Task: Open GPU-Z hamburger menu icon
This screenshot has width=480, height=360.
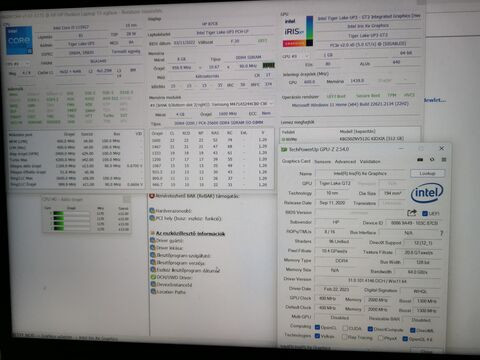Action: pos(444,159)
